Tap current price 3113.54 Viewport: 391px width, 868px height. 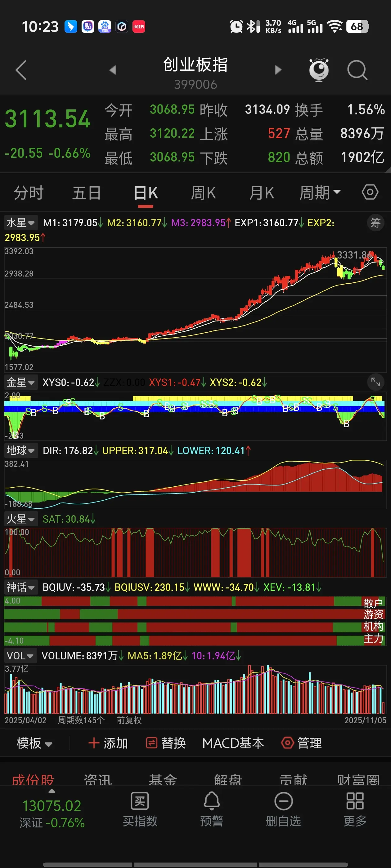click(x=47, y=119)
